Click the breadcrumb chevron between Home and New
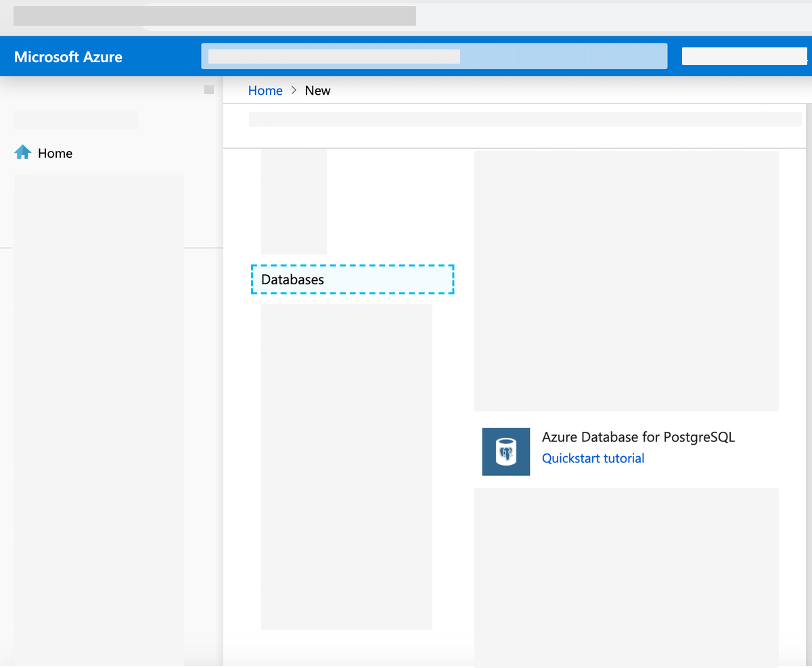The image size is (812, 668). (x=293, y=90)
